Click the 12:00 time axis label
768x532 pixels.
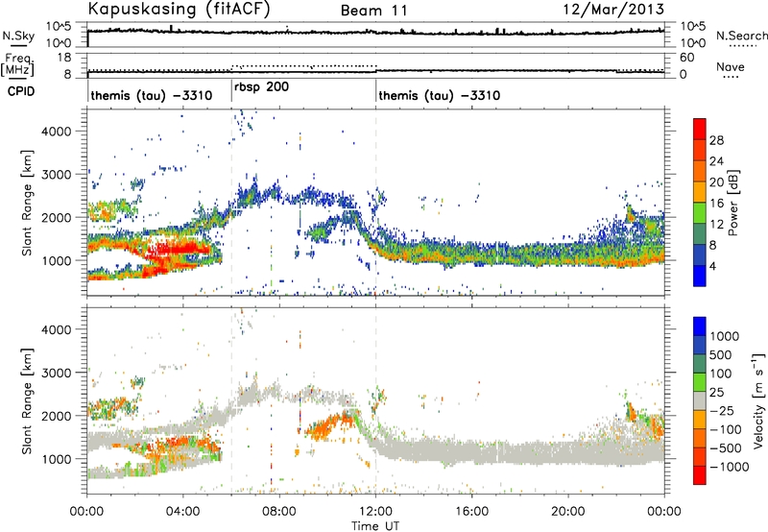375,512
